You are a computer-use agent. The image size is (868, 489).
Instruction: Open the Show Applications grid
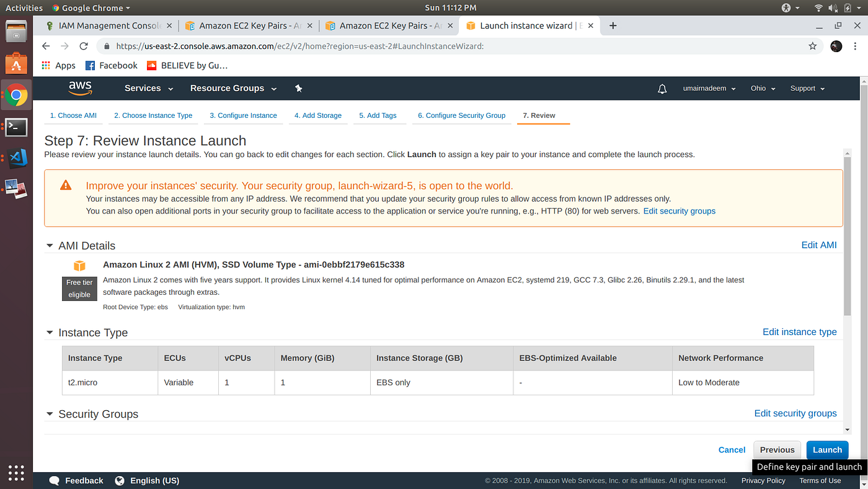click(x=15, y=473)
